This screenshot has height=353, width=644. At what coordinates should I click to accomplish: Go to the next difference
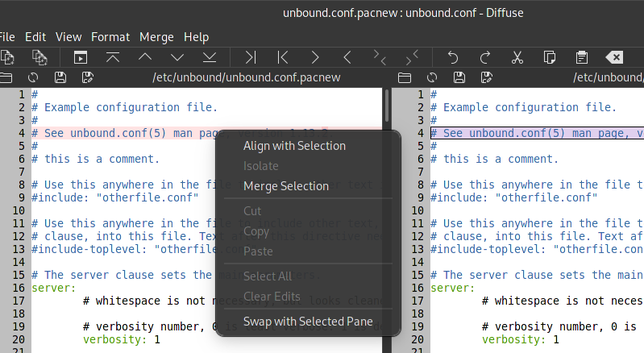pyautogui.click(x=177, y=57)
